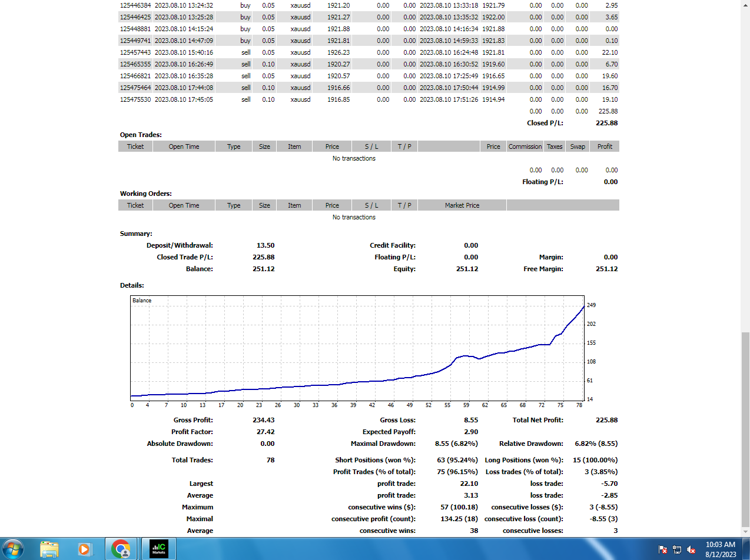The width and height of the screenshot is (750, 560).
Task: Launch Windows Explorer from the taskbar
Action: pyautogui.click(x=49, y=549)
